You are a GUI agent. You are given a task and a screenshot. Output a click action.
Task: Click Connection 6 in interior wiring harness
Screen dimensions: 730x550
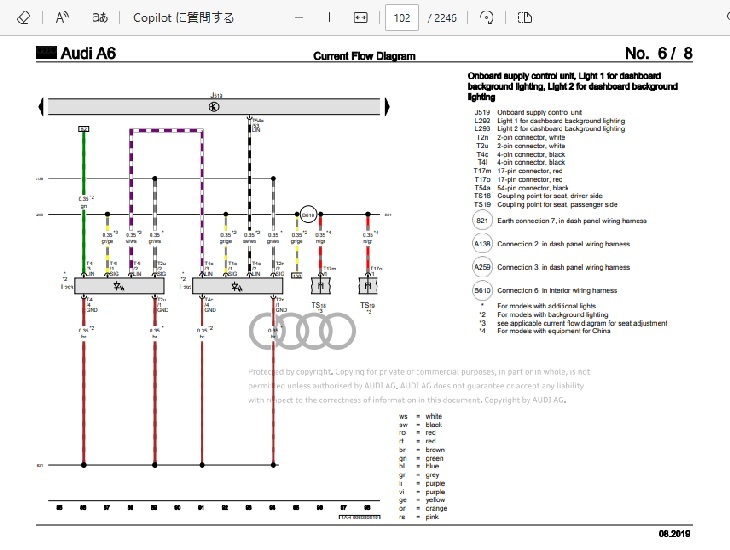[557, 291]
